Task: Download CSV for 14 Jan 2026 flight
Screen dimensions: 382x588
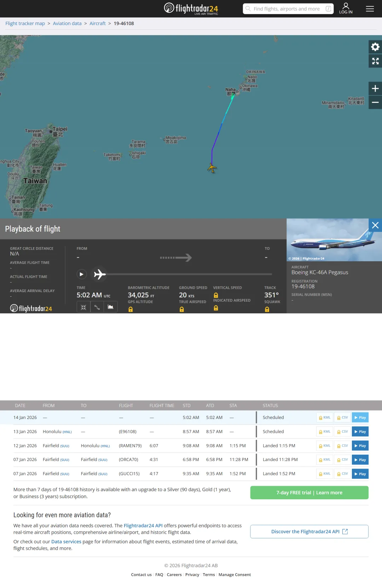Action: tap(342, 418)
